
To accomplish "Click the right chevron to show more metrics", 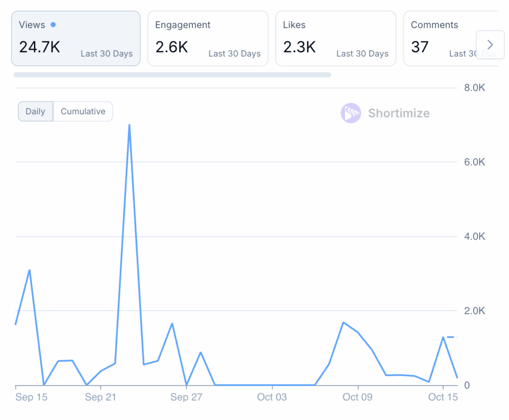I will tap(490, 45).
